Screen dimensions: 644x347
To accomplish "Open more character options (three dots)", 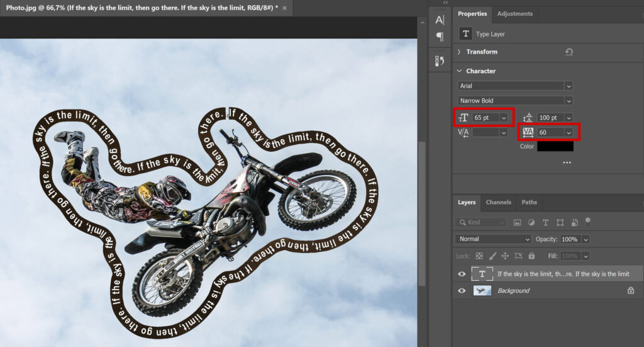I will click(x=567, y=162).
